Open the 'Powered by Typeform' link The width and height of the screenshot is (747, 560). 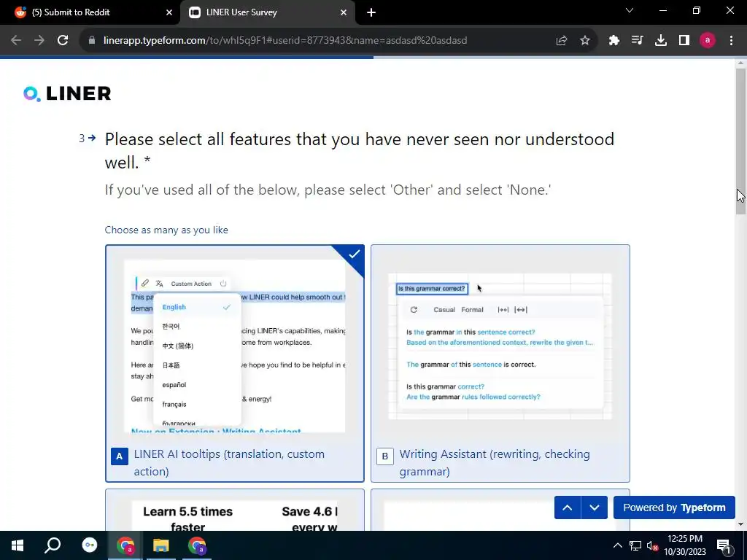(674, 507)
